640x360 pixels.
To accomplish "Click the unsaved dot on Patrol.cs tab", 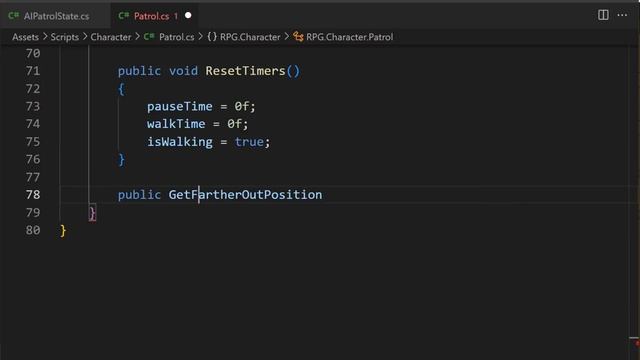I will 188,16.
